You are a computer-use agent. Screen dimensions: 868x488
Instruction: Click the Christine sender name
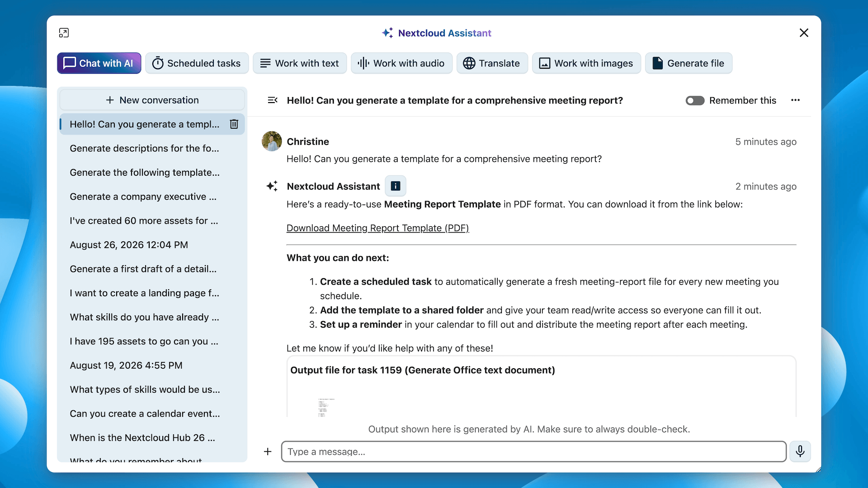[x=308, y=141]
